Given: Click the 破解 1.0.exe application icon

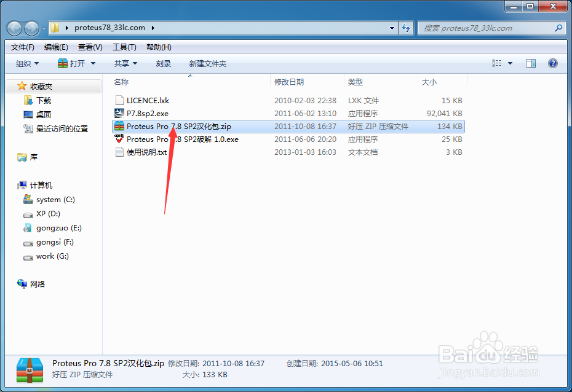Looking at the screenshot, I should pos(119,139).
